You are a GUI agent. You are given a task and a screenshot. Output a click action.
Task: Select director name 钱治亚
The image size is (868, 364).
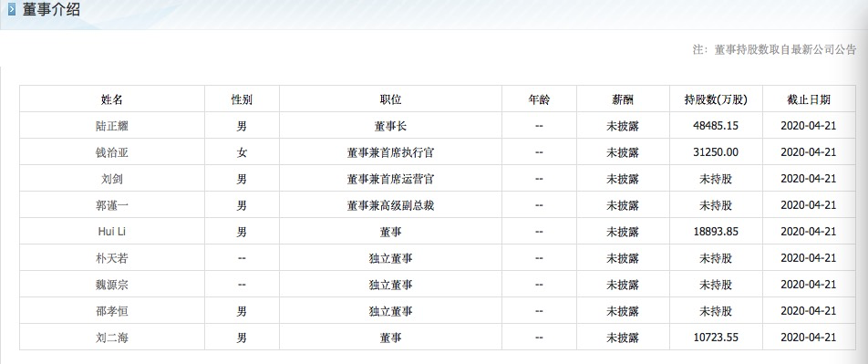(112, 152)
